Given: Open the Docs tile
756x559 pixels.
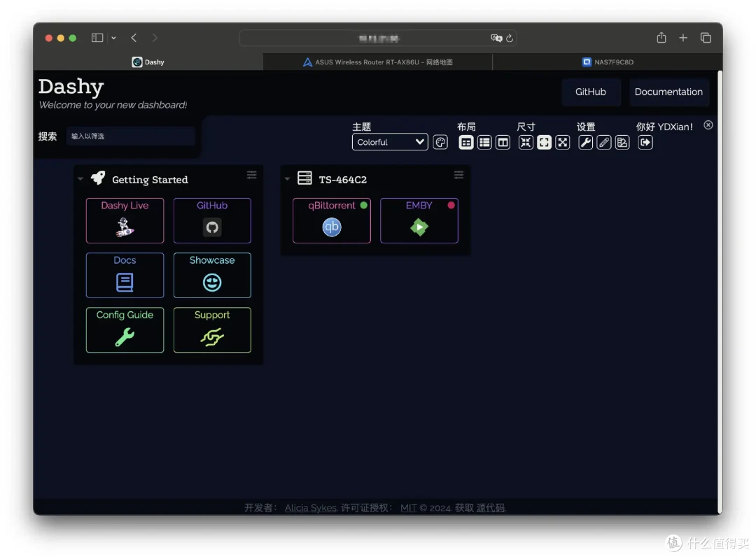Looking at the screenshot, I should [125, 275].
